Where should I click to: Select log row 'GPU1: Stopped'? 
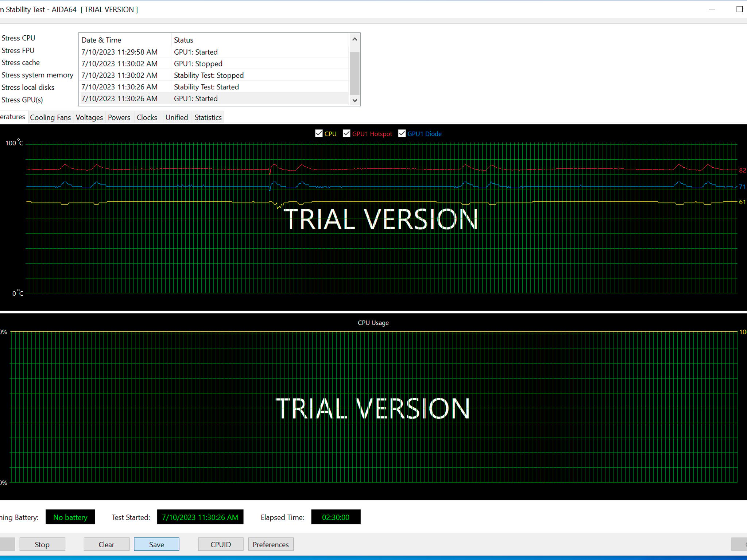[x=214, y=63]
